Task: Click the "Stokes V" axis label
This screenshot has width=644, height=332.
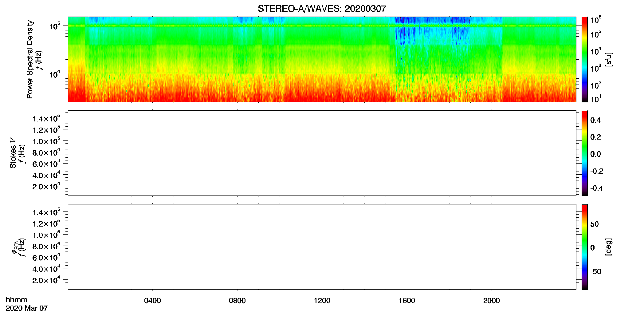Action: (x=13, y=152)
